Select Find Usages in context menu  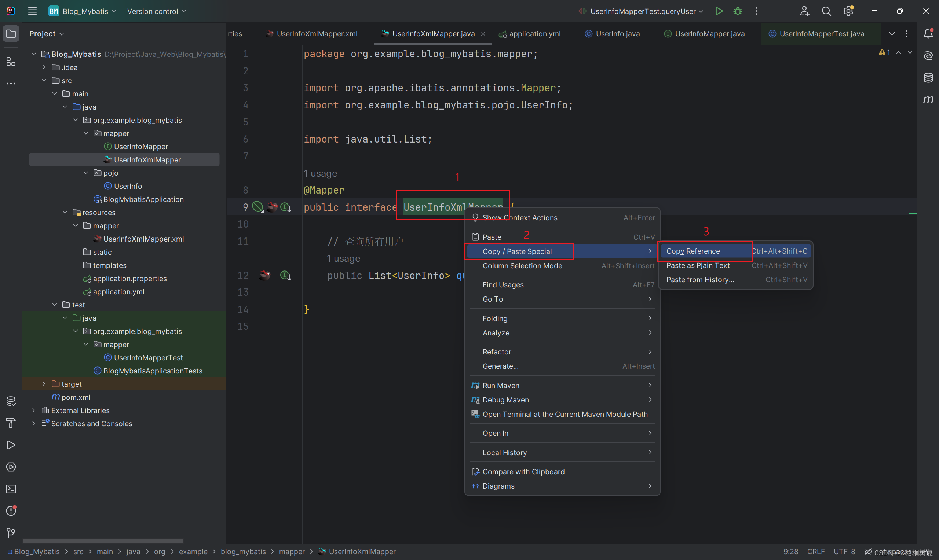click(x=562, y=284)
